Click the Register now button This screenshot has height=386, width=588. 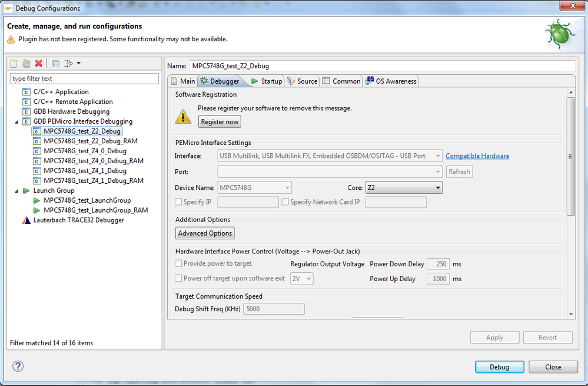click(x=220, y=121)
